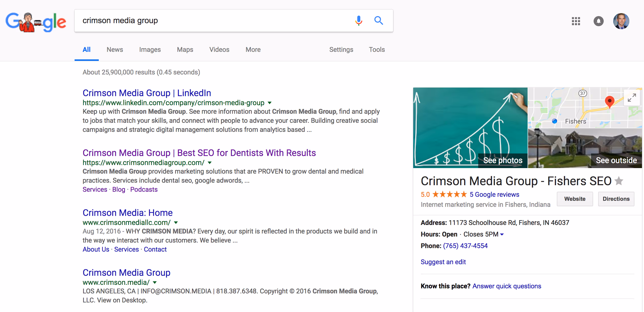Click the account profile avatar

click(621, 21)
